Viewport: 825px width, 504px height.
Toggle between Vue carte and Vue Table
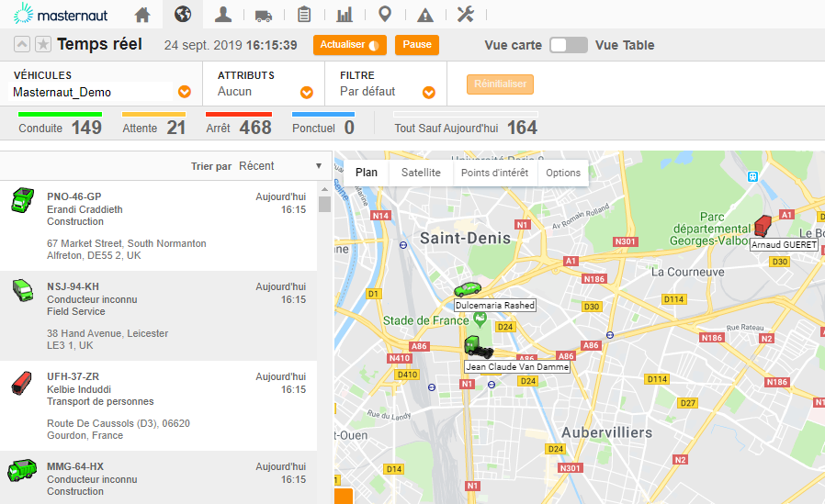pyautogui.click(x=569, y=45)
